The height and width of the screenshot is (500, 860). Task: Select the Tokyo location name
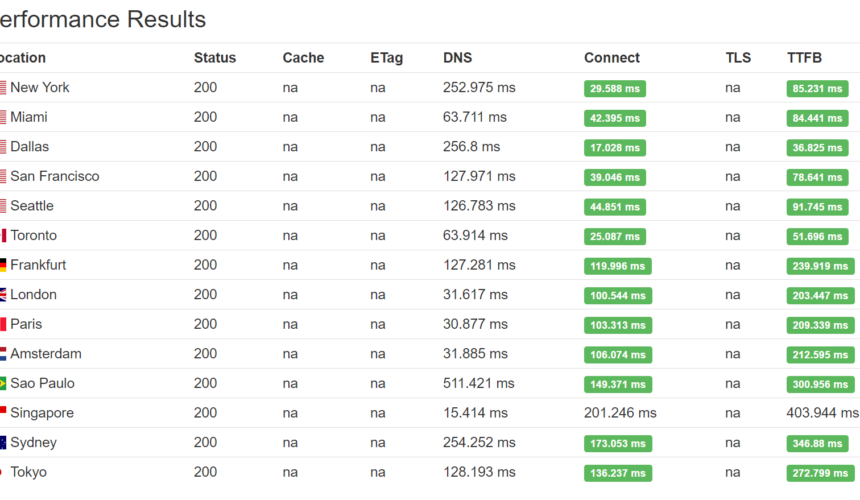(x=29, y=472)
